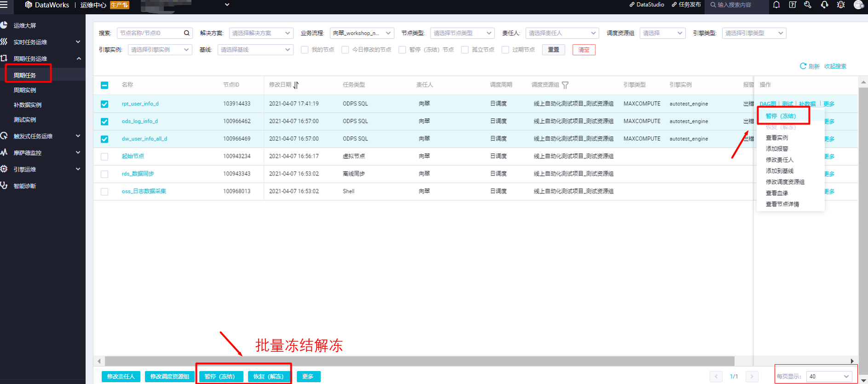Choose 查看血缘 from the more menu
Viewport: 868px width, 384px height.
777,193
